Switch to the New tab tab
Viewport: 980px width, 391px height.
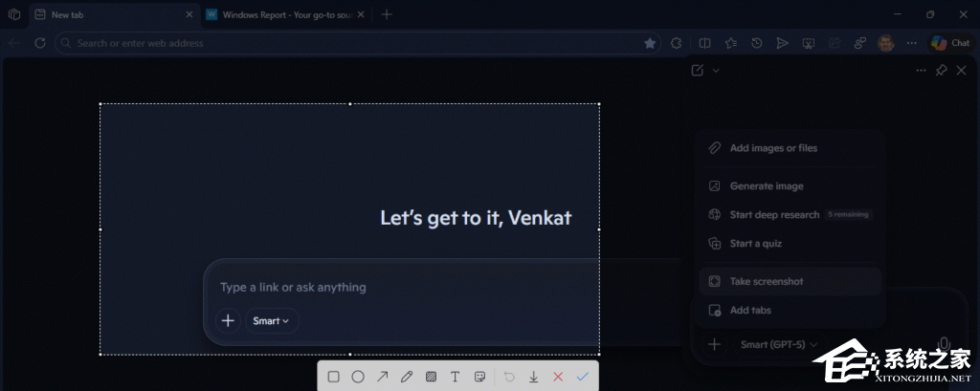[115, 14]
